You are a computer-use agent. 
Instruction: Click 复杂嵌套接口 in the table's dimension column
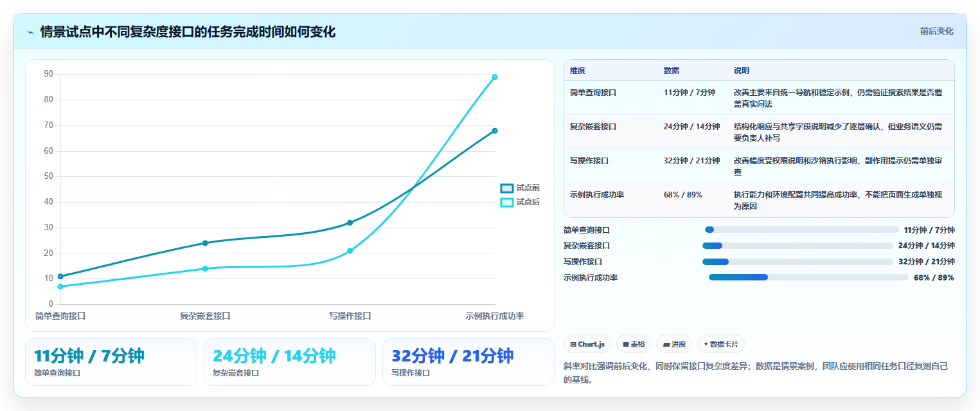coord(593,127)
